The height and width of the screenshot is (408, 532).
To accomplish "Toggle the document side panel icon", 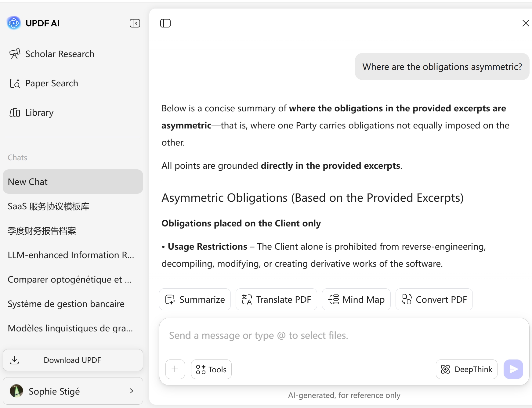I will 165,23.
